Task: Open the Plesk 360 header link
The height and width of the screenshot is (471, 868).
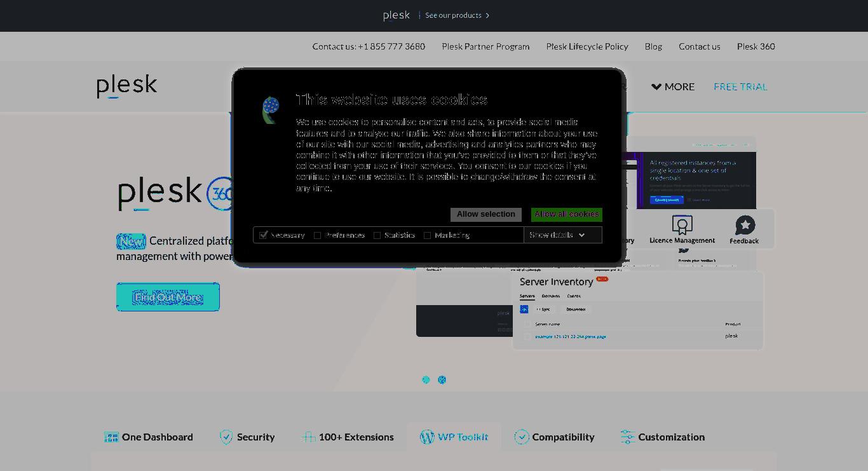Action: pyautogui.click(x=756, y=46)
